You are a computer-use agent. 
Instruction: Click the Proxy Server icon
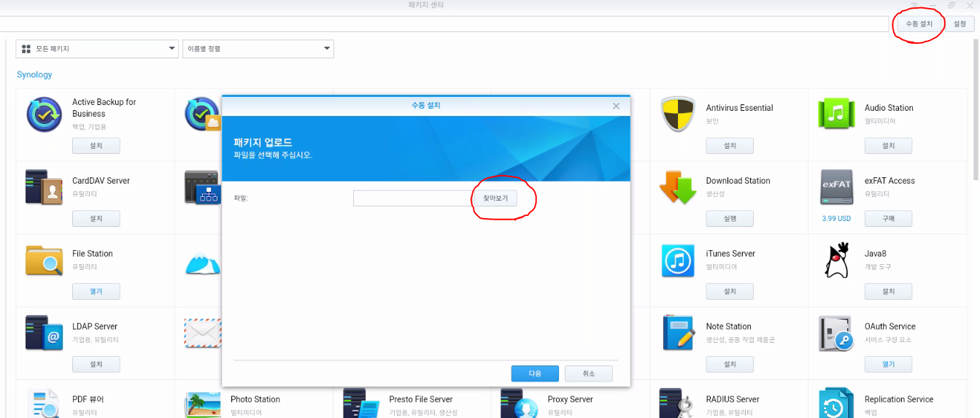520,403
